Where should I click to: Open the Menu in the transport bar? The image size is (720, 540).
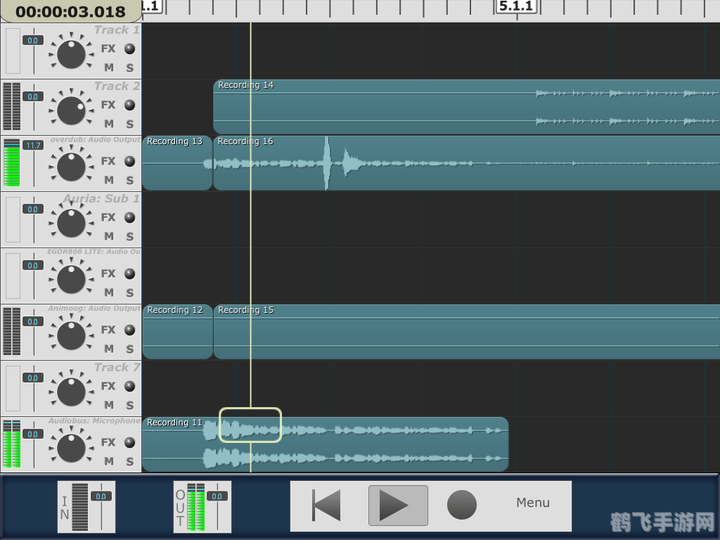pyautogui.click(x=532, y=503)
